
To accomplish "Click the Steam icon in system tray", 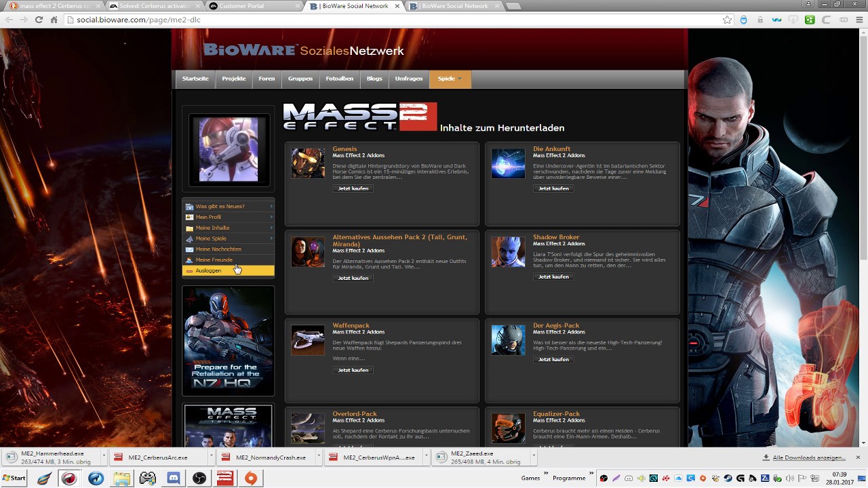I will pos(728,478).
